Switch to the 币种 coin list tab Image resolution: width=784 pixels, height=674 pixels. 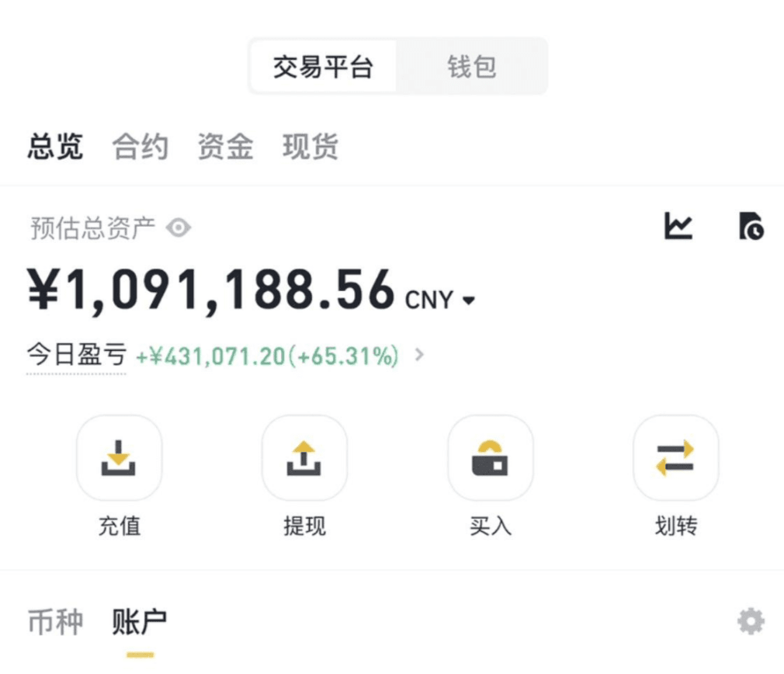coord(55,622)
